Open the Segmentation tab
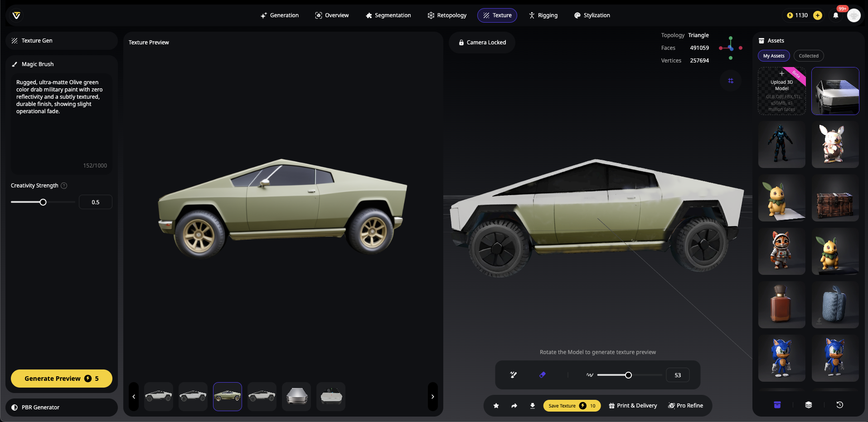This screenshot has width=868, height=422. (x=388, y=15)
